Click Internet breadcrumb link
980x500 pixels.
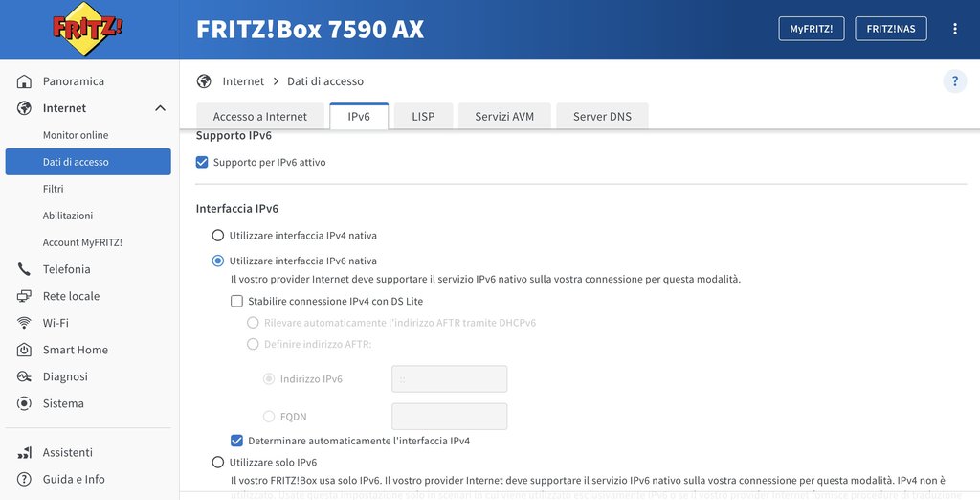point(243,81)
